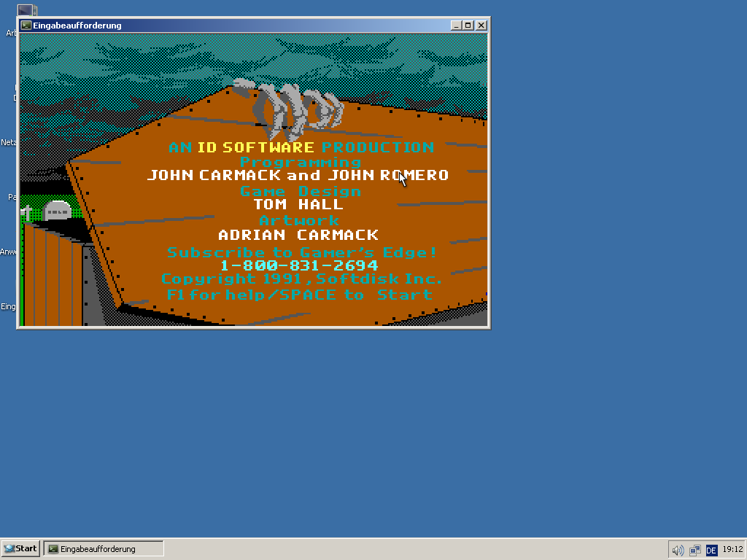Click 'F1 for help/SPACE to Start' line

click(300, 295)
